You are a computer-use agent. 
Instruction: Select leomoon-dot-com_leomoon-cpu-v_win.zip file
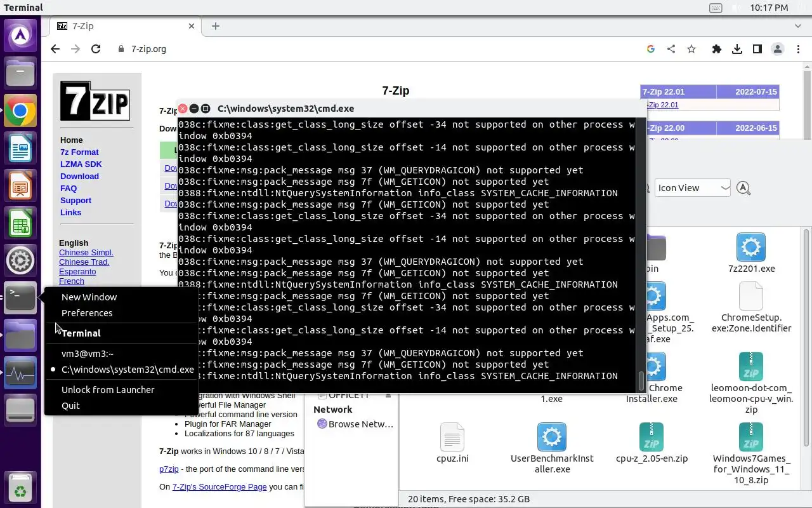tap(751, 383)
